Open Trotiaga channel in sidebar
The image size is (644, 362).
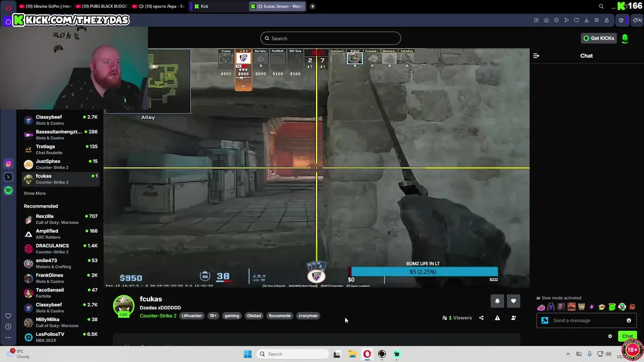(60, 149)
